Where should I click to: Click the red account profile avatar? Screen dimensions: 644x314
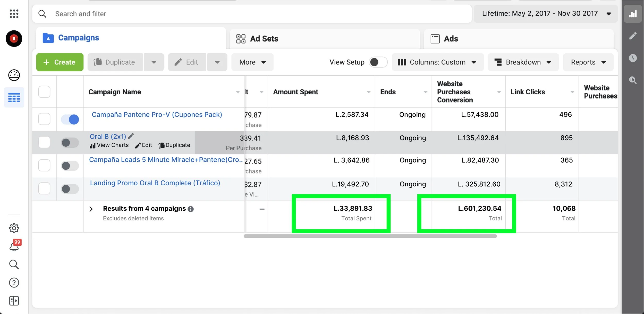pos(14,39)
